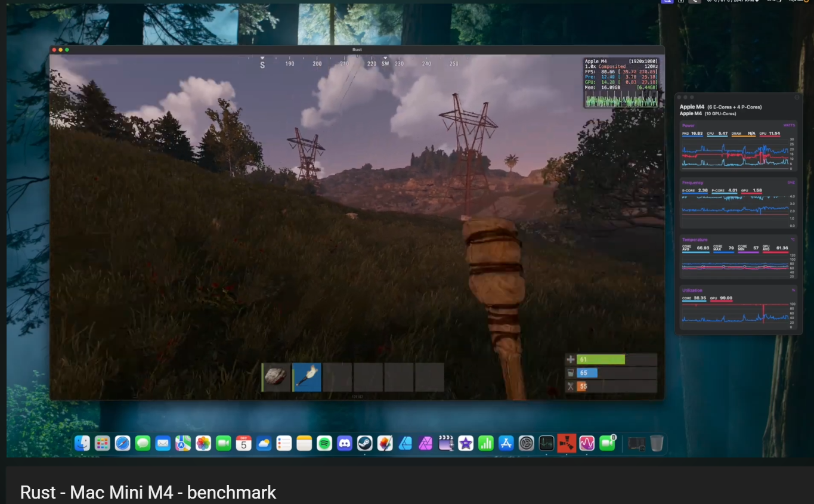Click the [1920x1080] resolution in overlay
814x504 pixels.
coord(643,61)
